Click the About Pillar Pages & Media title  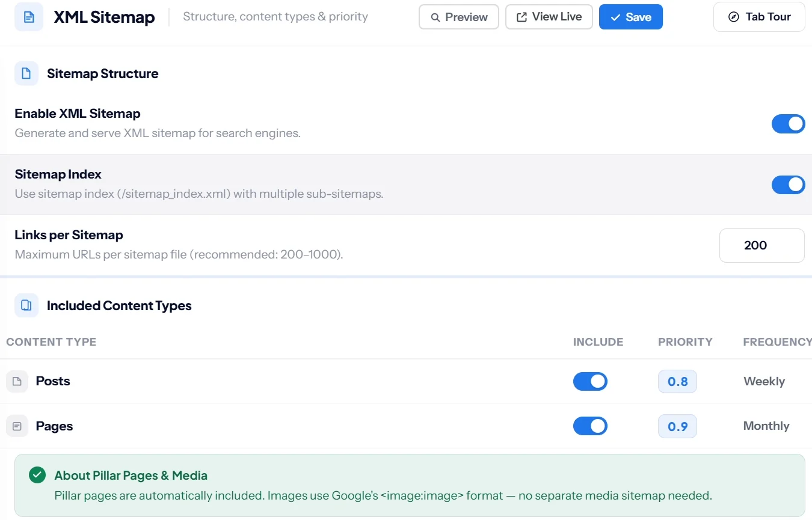coord(131,476)
